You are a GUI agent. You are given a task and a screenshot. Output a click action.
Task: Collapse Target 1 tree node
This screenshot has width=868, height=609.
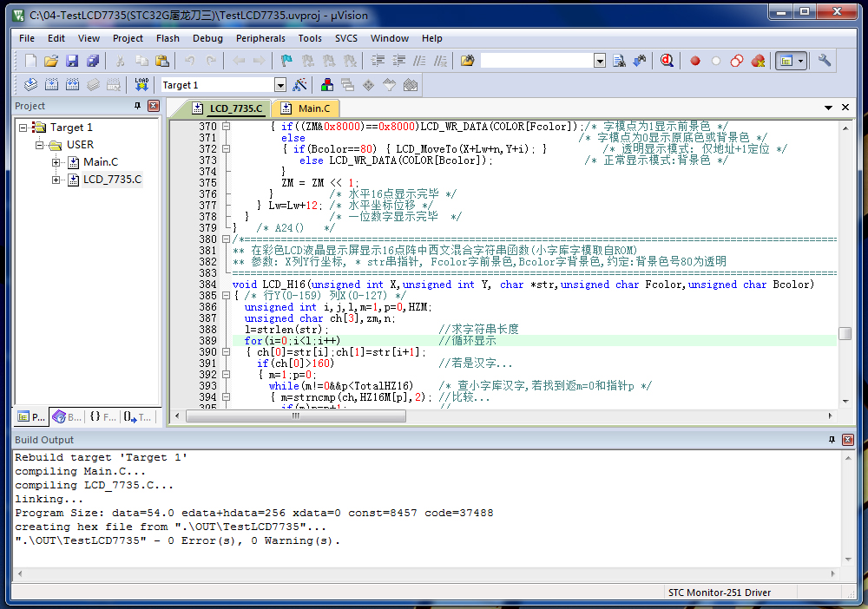click(23, 128)
